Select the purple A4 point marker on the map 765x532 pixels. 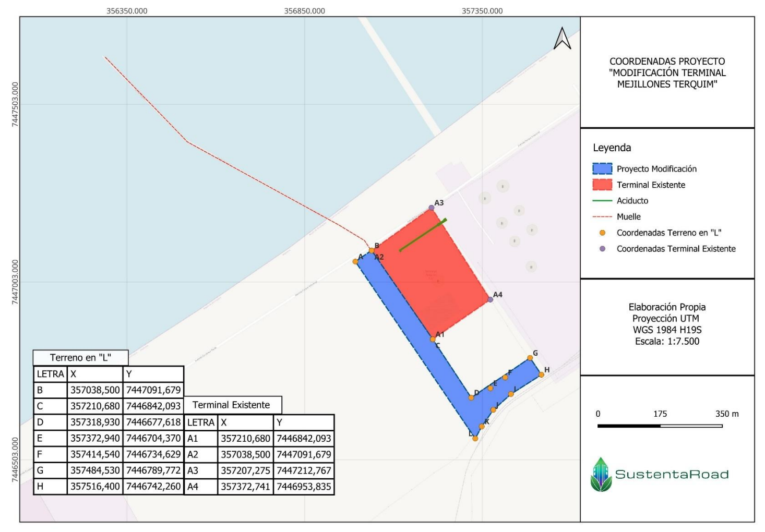[490, 299]
